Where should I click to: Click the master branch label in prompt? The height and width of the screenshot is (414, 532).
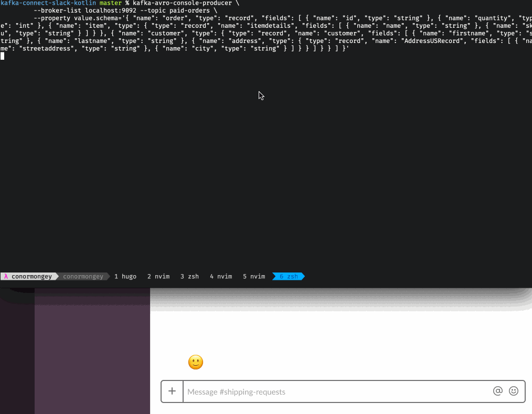click(x=110, y=3)
